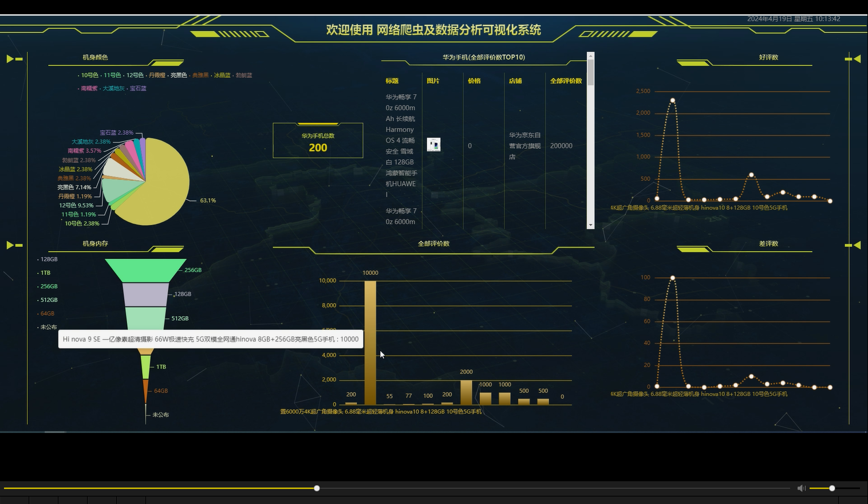This screenshot has width=868, height=504.
Task: Click the 华为手机总数 200 card
Action: (318, 140)
